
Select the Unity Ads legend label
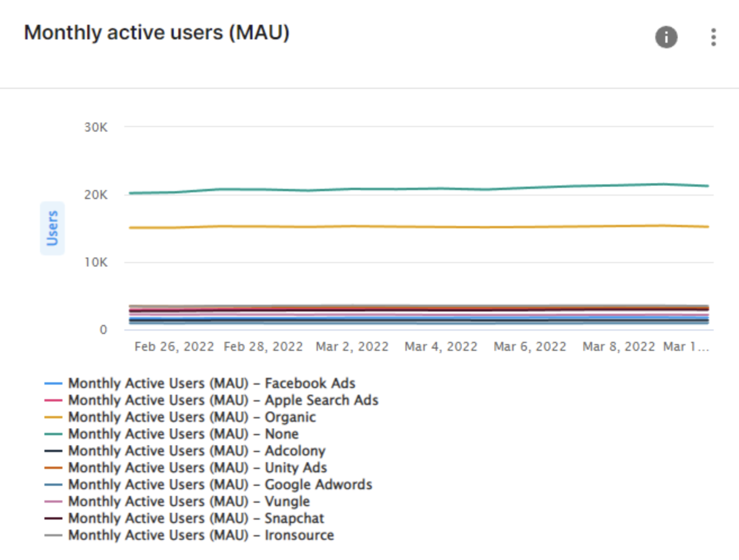coord(197,468)
